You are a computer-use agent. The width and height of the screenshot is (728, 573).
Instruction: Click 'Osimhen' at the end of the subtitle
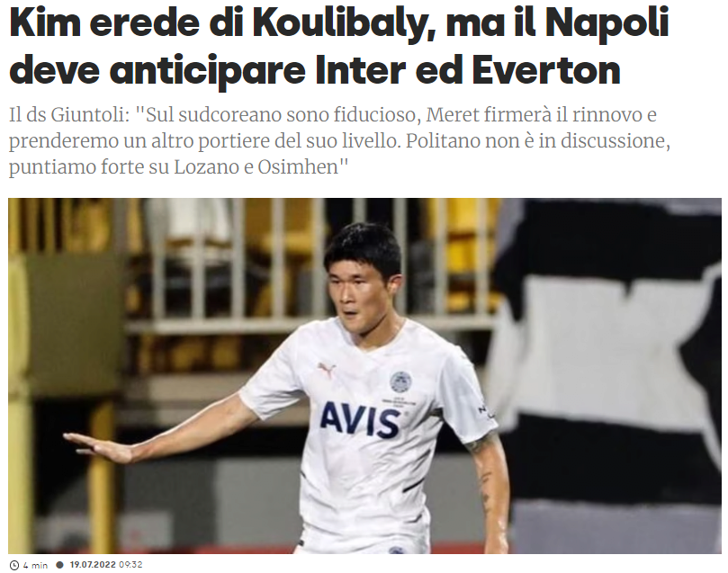pyautogui.click(x=299, y=167)
